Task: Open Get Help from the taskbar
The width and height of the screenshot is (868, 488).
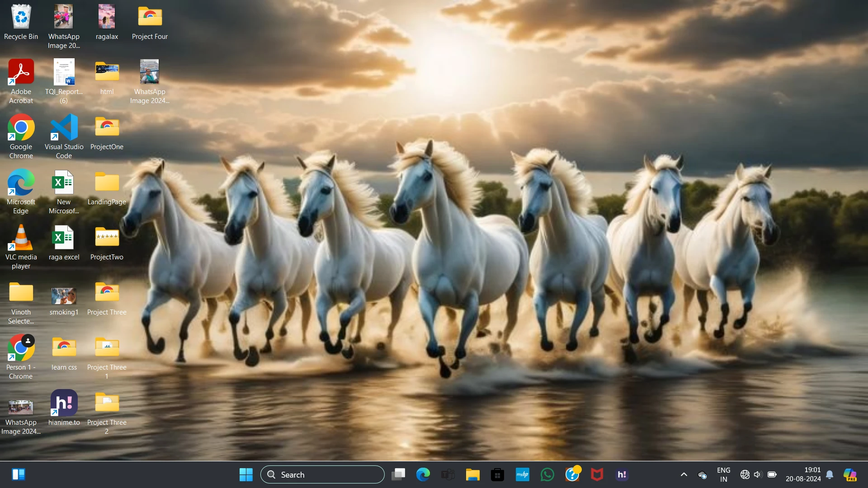Action: [572, 474]
